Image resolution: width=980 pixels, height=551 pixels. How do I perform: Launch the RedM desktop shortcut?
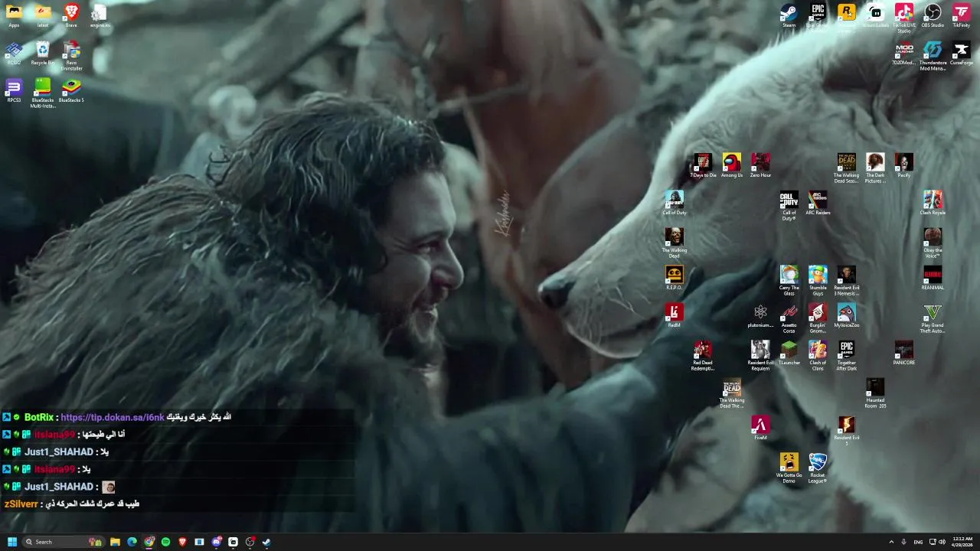pos(675,315)
